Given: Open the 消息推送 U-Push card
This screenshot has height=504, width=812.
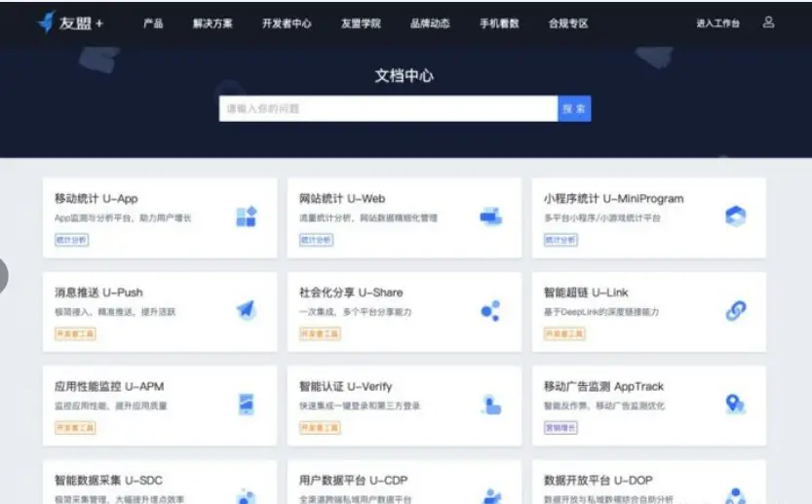Looking at the screenshot, I should click(160, 312).
